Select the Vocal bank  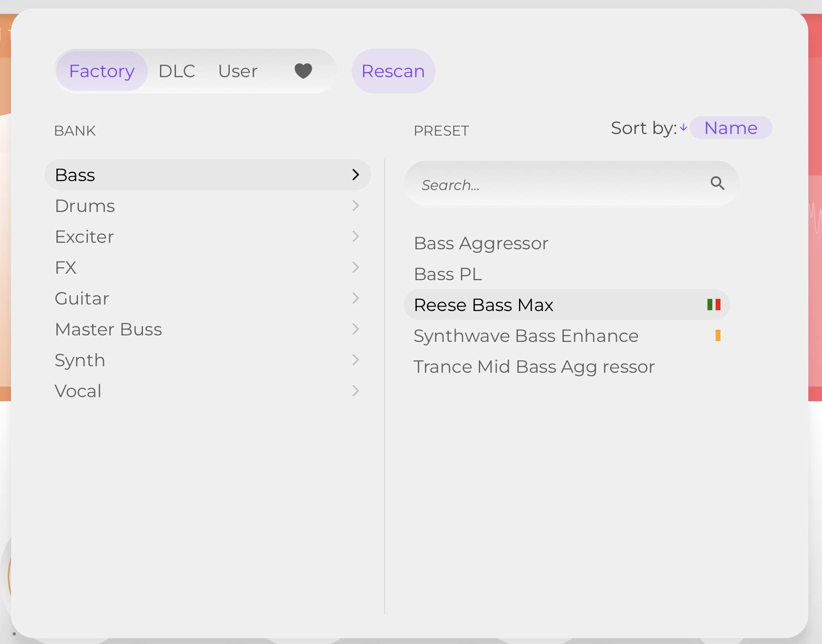point(208,391)
